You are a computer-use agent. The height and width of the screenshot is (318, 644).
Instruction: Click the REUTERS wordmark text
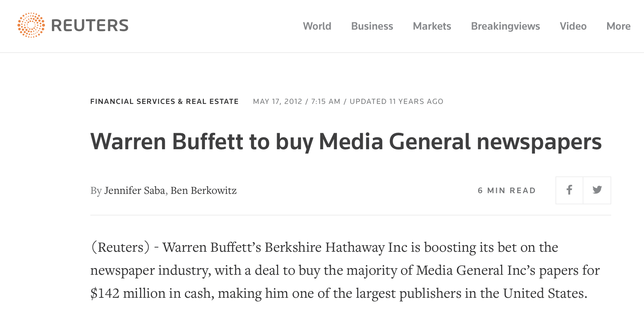[x=90, y=25]
